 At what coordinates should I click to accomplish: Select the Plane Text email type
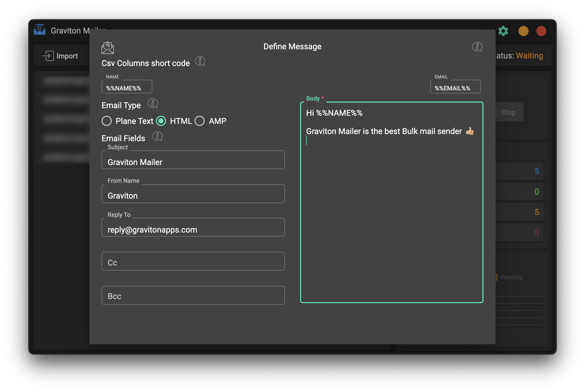(107, 121)
